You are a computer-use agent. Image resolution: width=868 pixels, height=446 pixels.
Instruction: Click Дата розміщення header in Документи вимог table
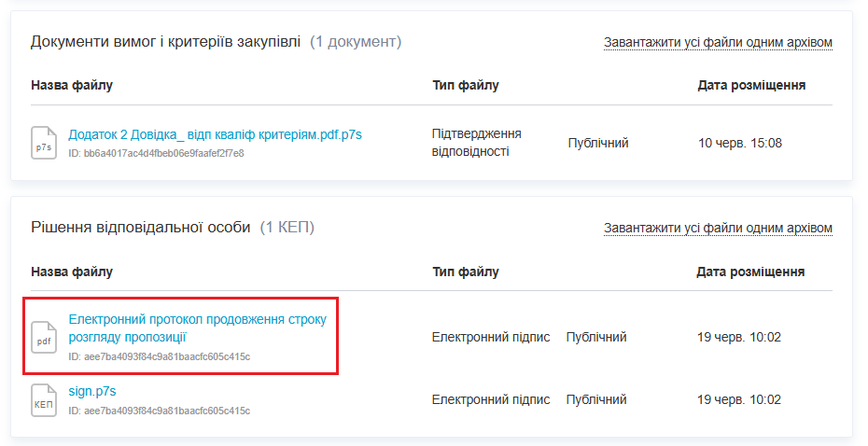(751, 86)
